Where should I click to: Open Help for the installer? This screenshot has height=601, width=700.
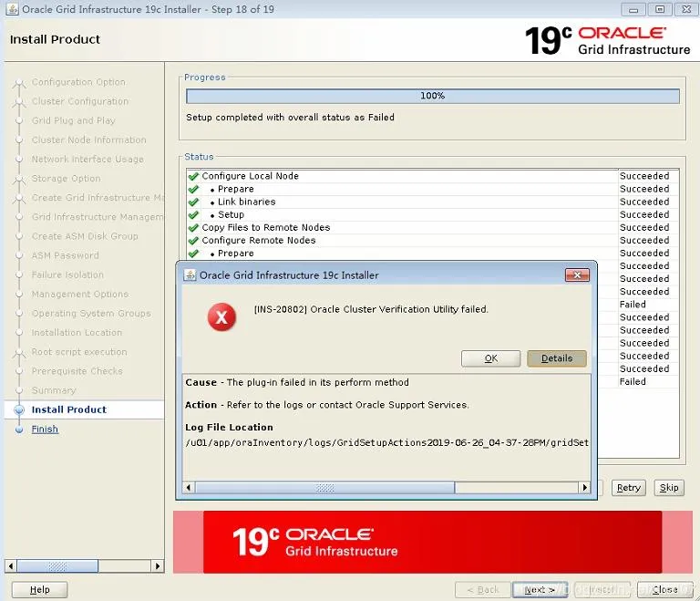(x=40, y=590)
